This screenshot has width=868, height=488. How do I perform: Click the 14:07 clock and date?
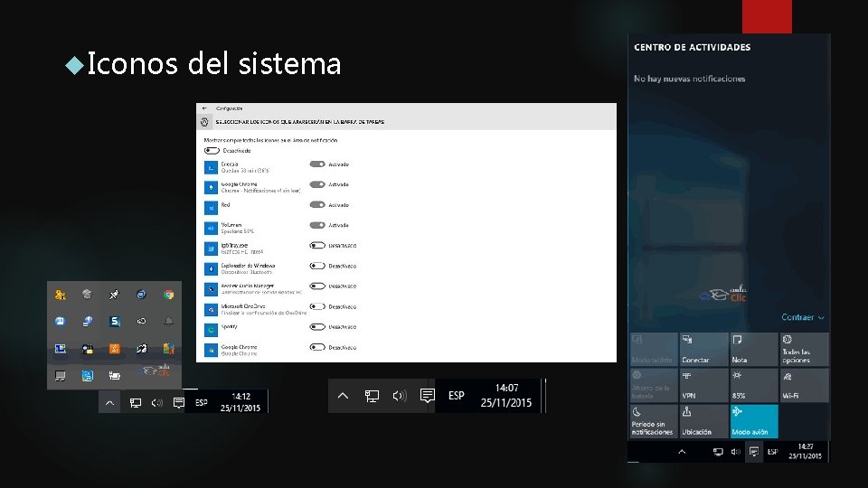(506, 396)
